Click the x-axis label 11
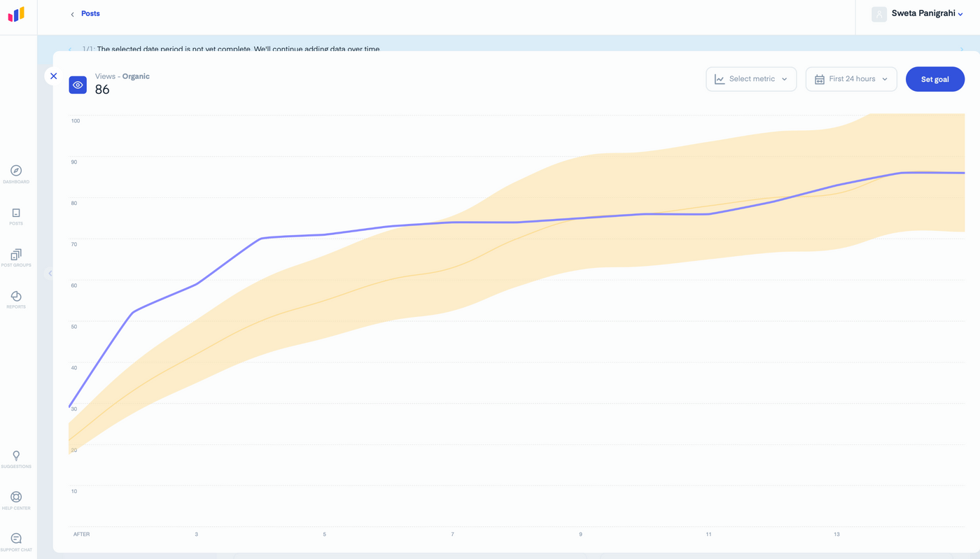 [x=708, y=535]
